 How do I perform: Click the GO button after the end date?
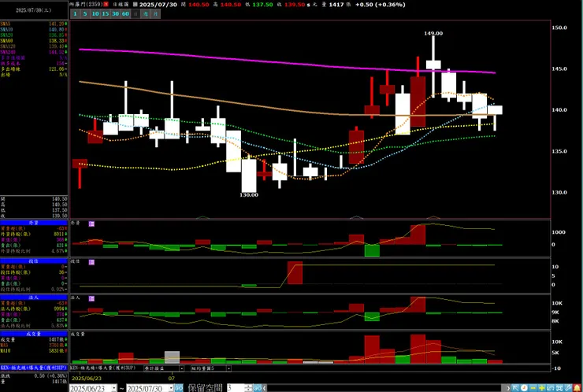pos(179,388)
